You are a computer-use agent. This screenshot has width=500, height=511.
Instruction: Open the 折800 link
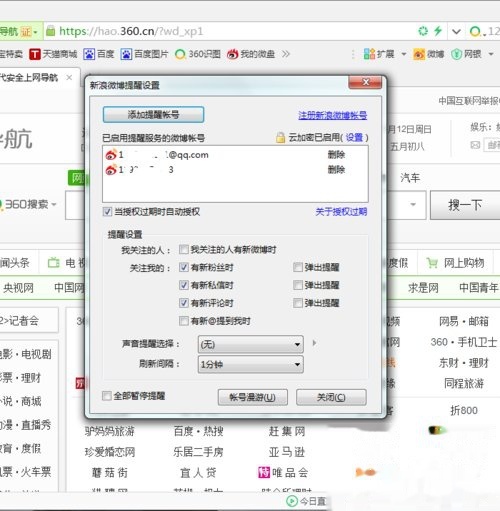(x=464, y=410)
